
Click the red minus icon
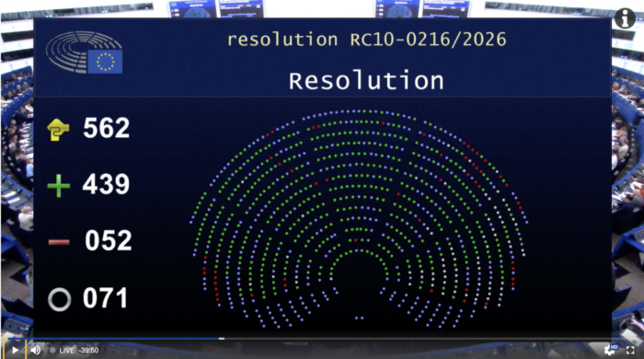coord(59,242)
